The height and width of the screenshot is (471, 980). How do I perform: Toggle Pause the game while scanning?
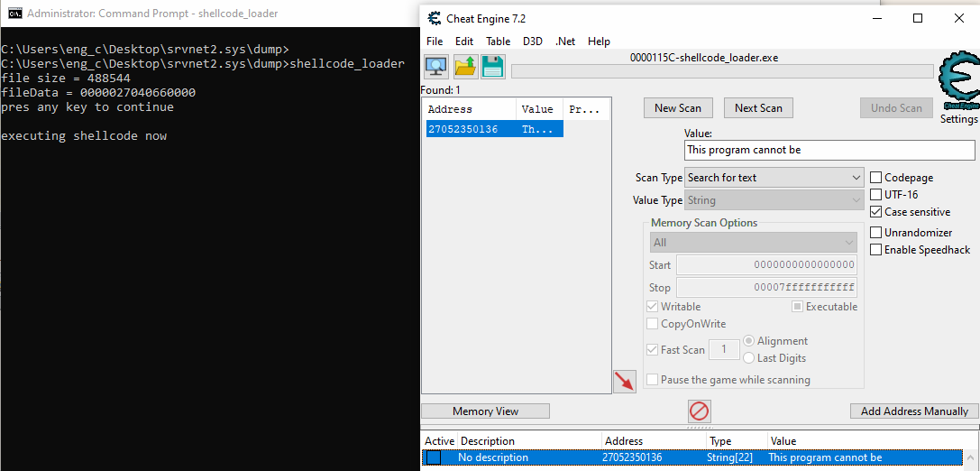coord(652,380)
